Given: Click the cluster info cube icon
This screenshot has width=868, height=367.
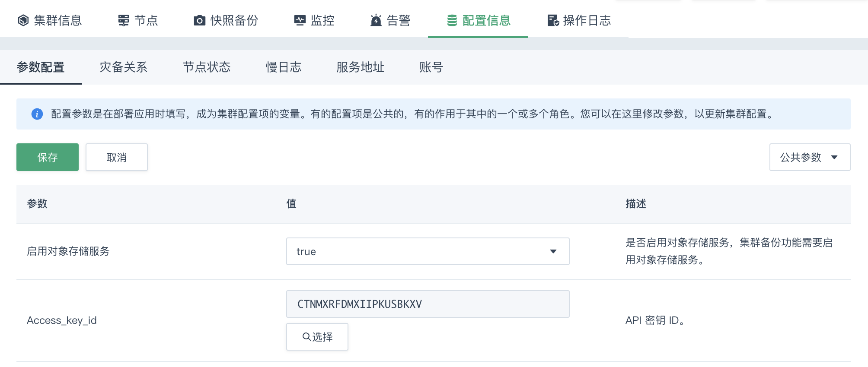Looking at the screenshot, I should pyautogui.click(x=23, y=20).
